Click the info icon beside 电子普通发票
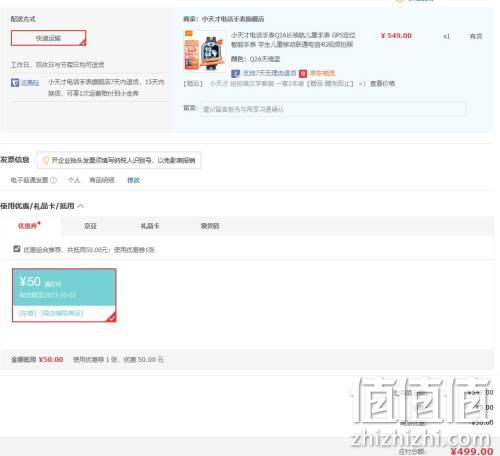 (x=53, y=180)
